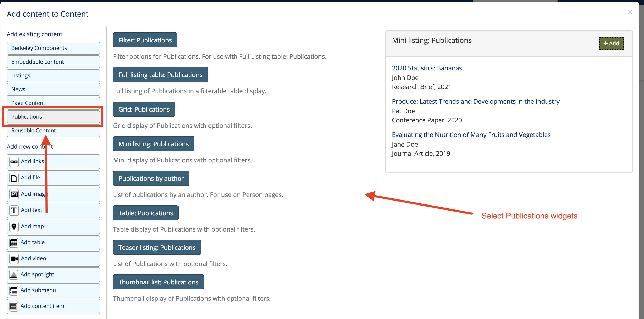Choose the Grid: Publications widget
This screenshot has width=644, height=319.
(x=144, y=109)
